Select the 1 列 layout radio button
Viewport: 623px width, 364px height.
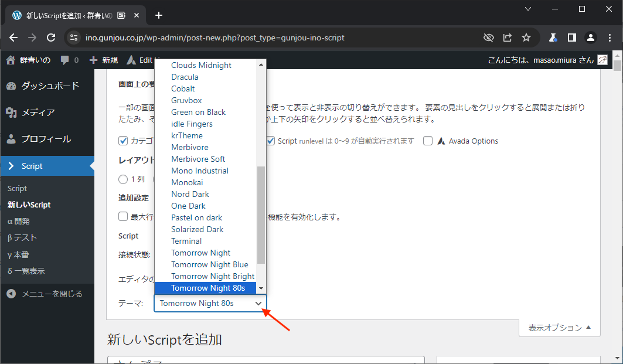coord(123,179)
